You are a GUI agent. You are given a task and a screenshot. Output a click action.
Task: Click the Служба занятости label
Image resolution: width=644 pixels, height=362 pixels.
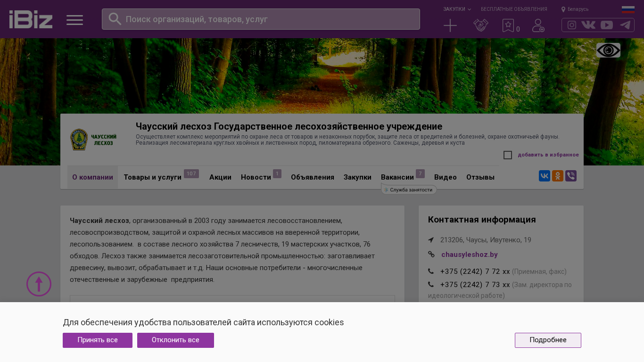click(x=409, y=189)
